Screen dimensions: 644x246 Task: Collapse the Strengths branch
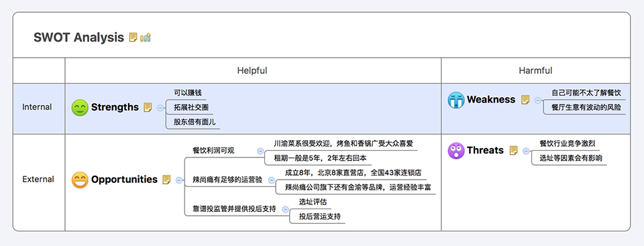[160, 108]
